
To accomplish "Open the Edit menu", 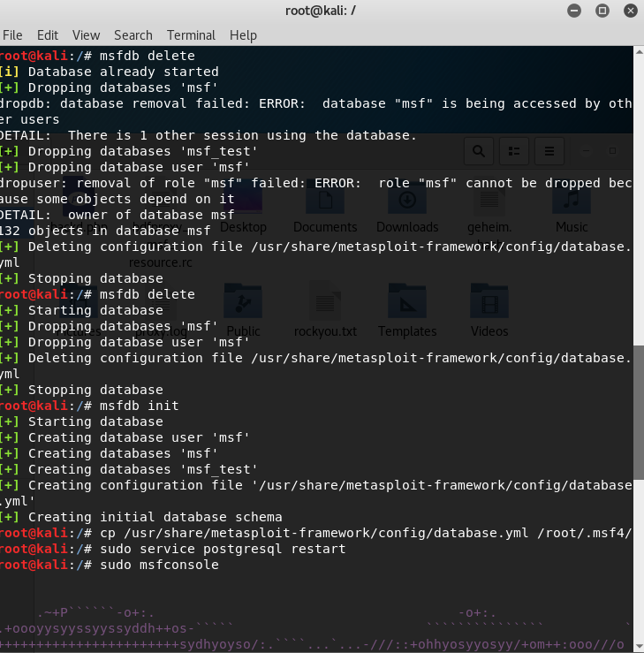I will tap(48, 35).
